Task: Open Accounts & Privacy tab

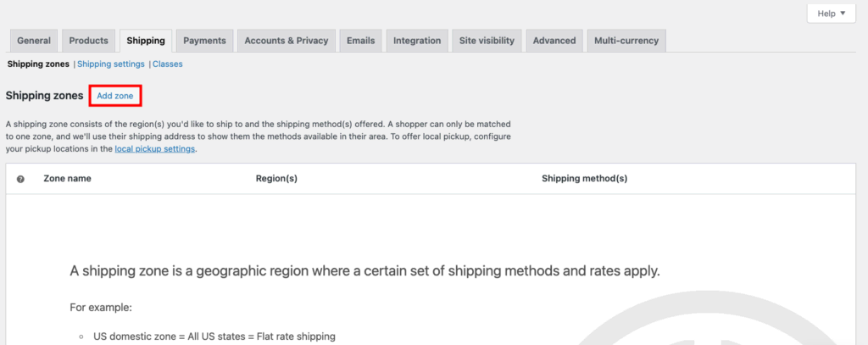Action: (x=286, y=41)
